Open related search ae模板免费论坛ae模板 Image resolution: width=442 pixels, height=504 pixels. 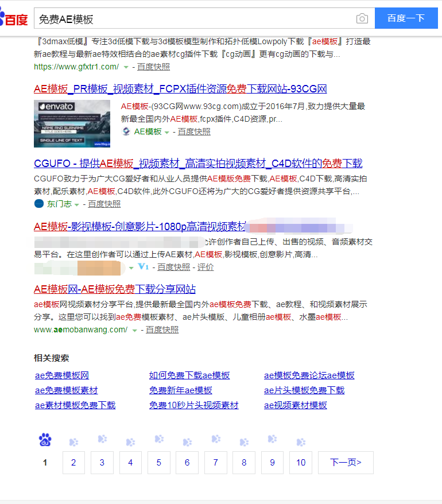tap(309, 375)
